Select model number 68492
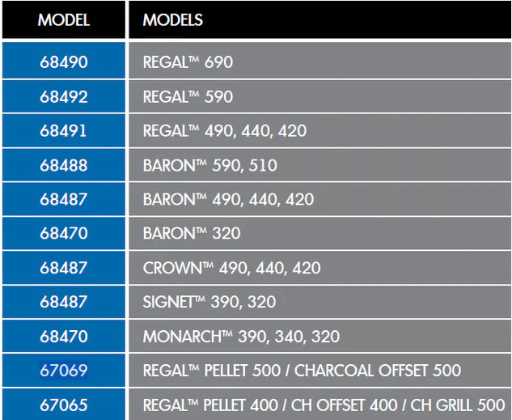This screenshot has height=420, width=512. [63, 96]
